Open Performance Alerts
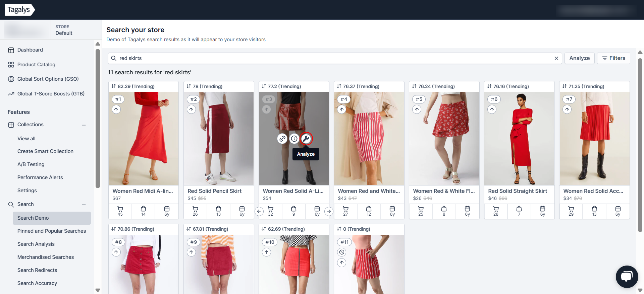 point(40,177)
